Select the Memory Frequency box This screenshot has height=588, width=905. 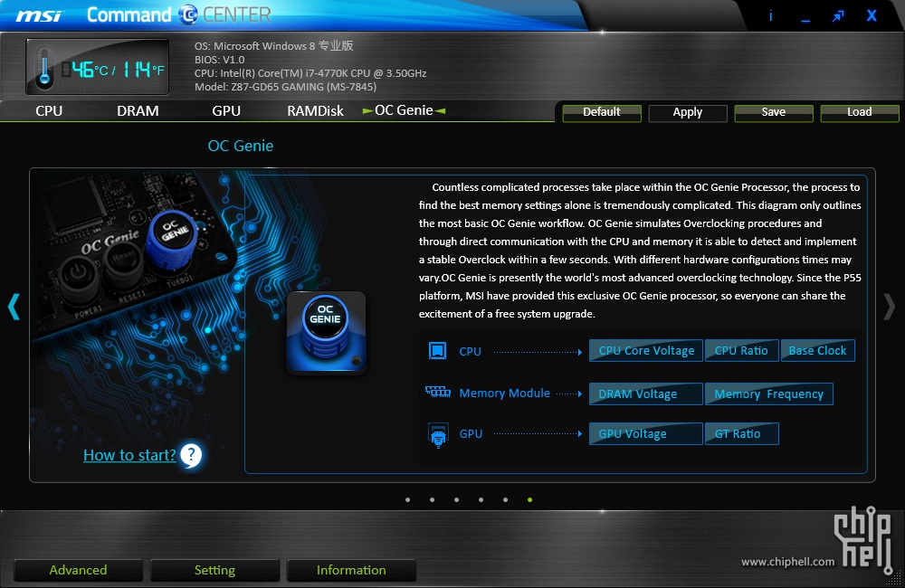768,394
